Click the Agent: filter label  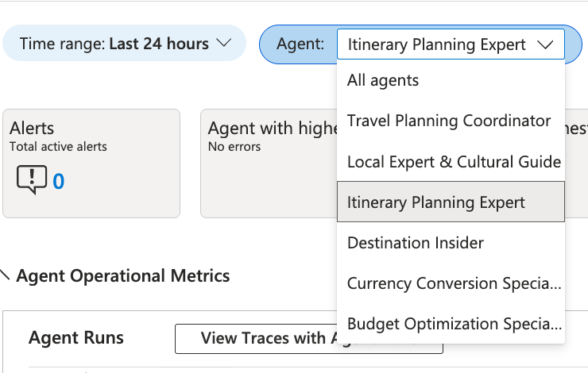point(300,44)
